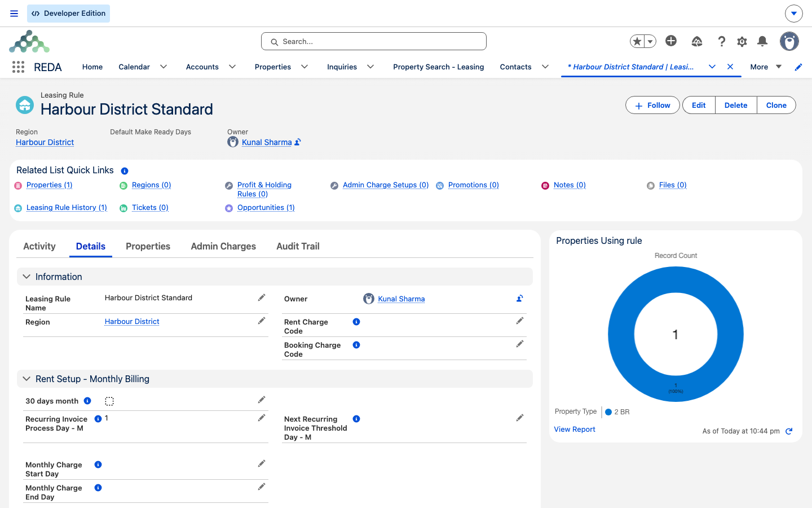Open the Accounts tab dropdown
This screenshot has height=508, width=812.
pyautogui.click(x=232, y=67)
